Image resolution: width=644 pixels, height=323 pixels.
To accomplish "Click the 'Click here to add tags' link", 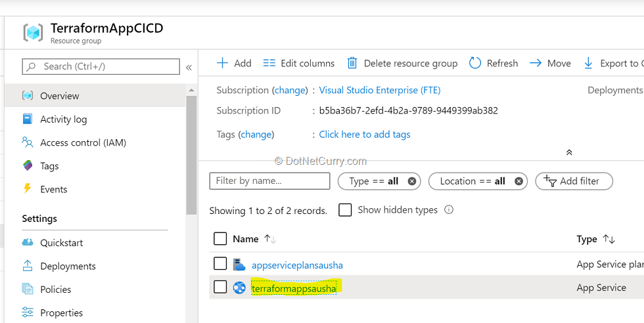I will (x=365, y=134).
